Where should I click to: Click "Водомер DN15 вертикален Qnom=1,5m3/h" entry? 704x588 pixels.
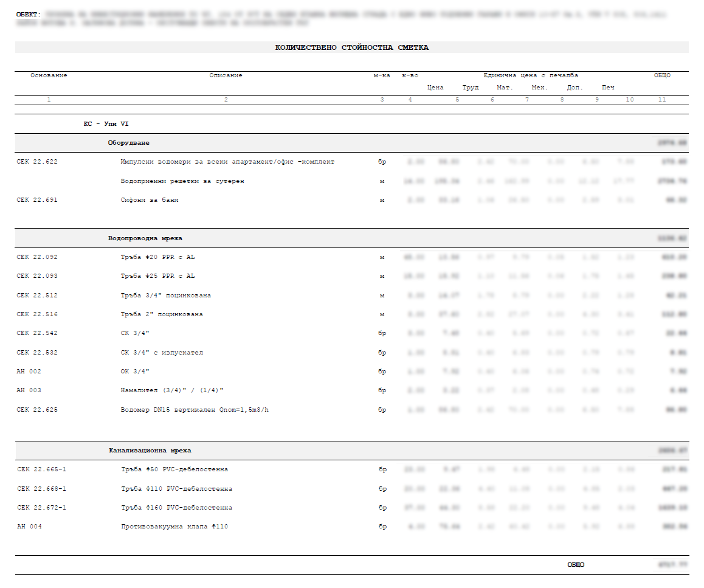tap(195, 410)
